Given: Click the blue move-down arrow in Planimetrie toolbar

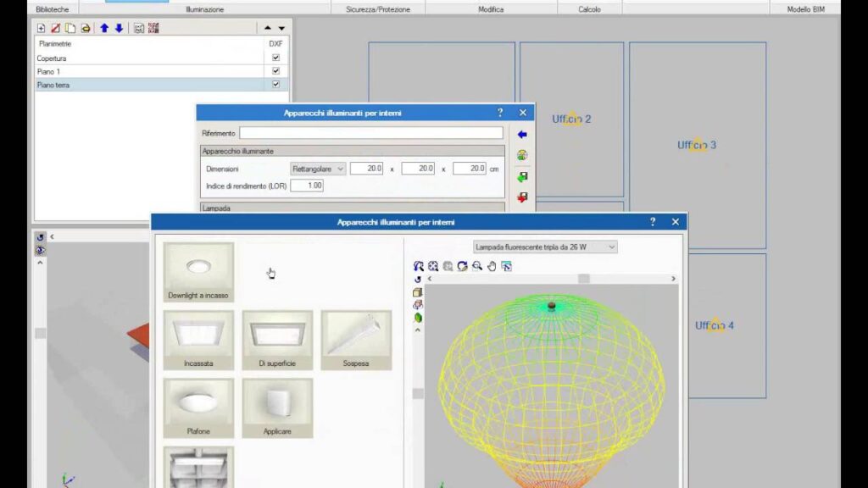Looking at the screenshot, I should [x=119, y=28].
